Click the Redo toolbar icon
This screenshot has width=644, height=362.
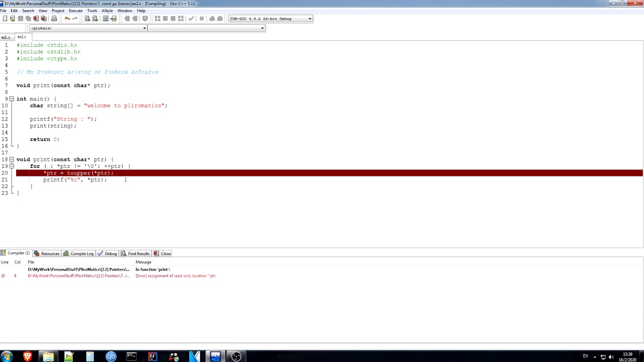tap(75, 19)
